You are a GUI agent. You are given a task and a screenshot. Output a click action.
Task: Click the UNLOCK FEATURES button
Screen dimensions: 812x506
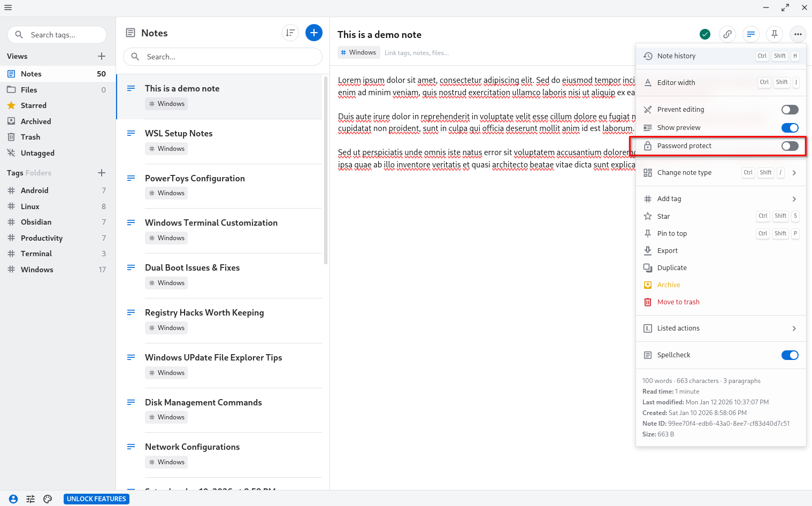coord(96,499)
